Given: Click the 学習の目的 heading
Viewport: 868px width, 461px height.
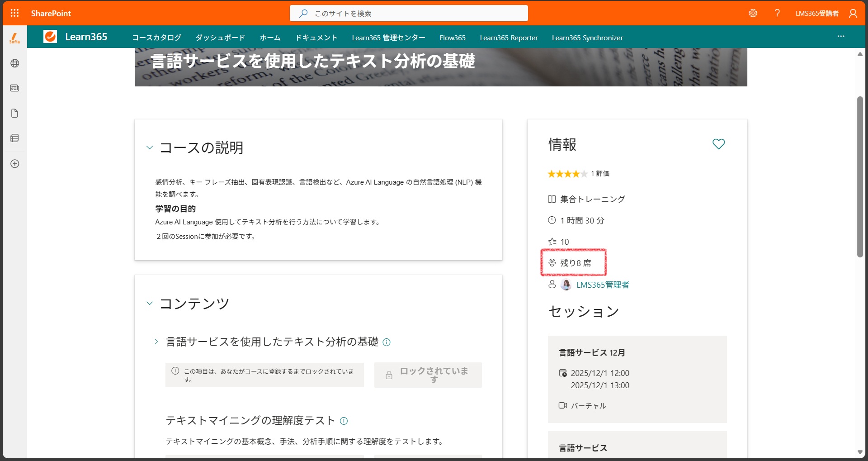Looking at the screenshot, I should [x=175, y=209].
